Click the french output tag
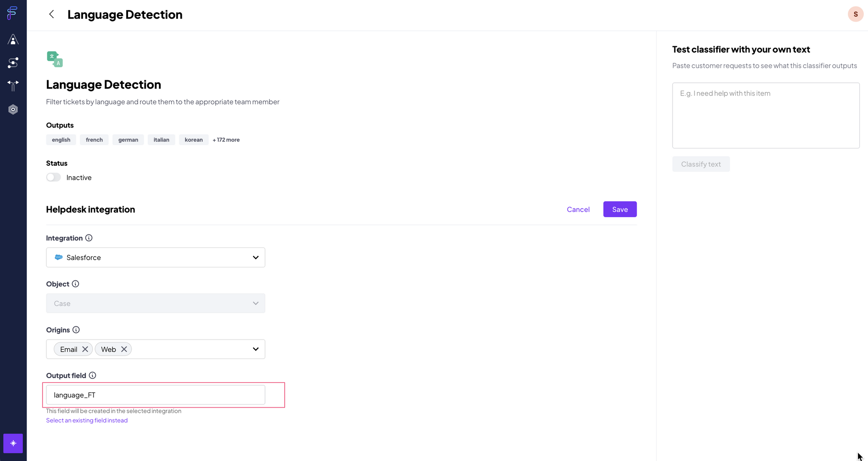The height and width of the screenshot is (461, 868). point(94,140)
